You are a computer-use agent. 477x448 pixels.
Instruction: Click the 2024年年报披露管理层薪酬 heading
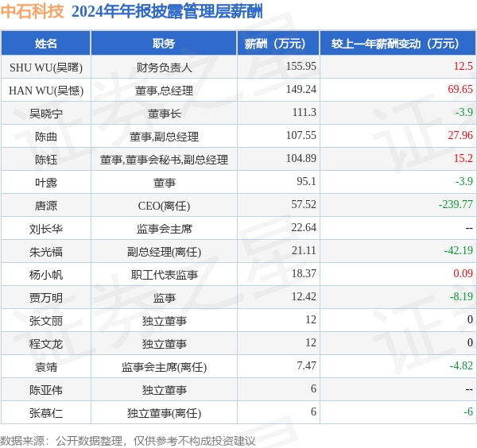167,12
